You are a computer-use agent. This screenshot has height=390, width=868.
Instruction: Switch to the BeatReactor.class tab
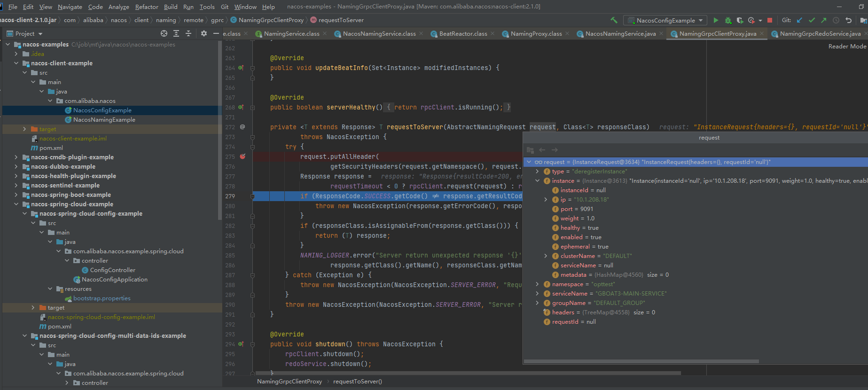coord(463,34)
